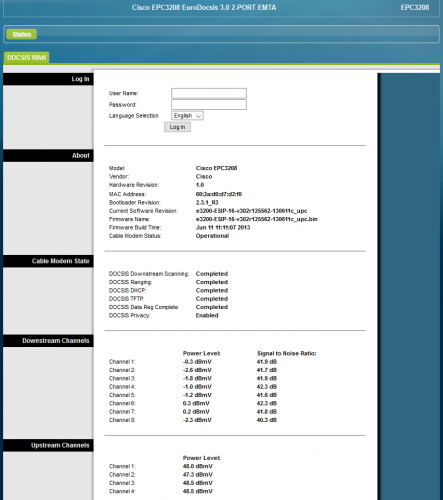Click the Current Software Revision value
Viewport: 443px width, 500px height.
pos(251,211)
